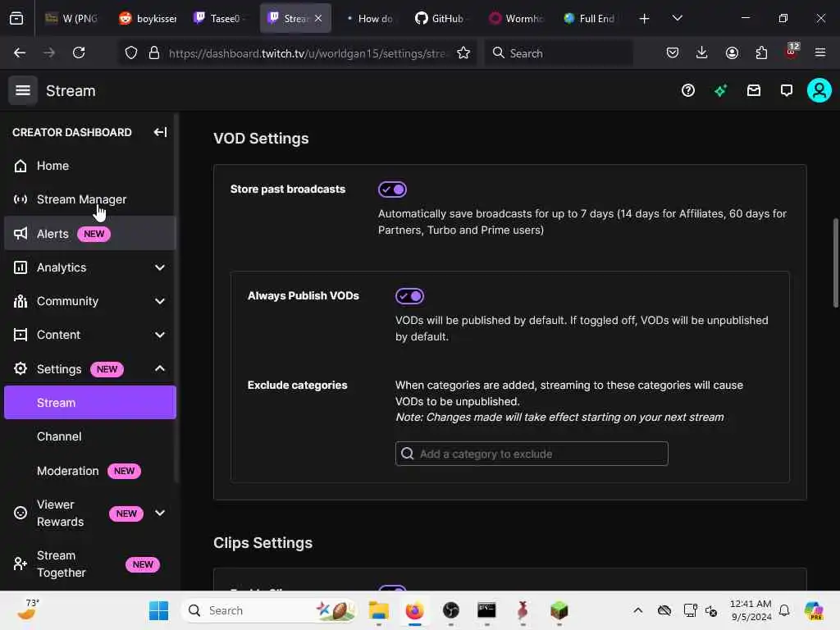Collapse the Settings sidebar section
This screenshot has width=840, height=630.
160,368
